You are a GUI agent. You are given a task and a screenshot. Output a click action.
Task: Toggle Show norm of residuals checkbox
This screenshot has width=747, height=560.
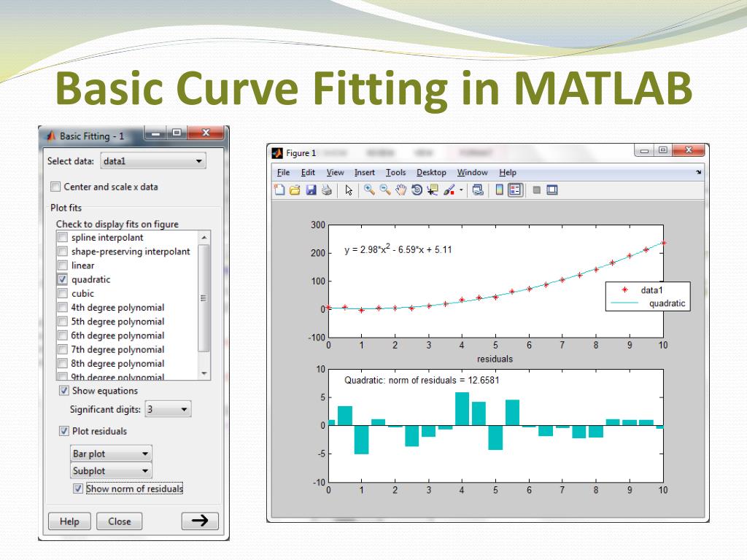coord(78,489)
